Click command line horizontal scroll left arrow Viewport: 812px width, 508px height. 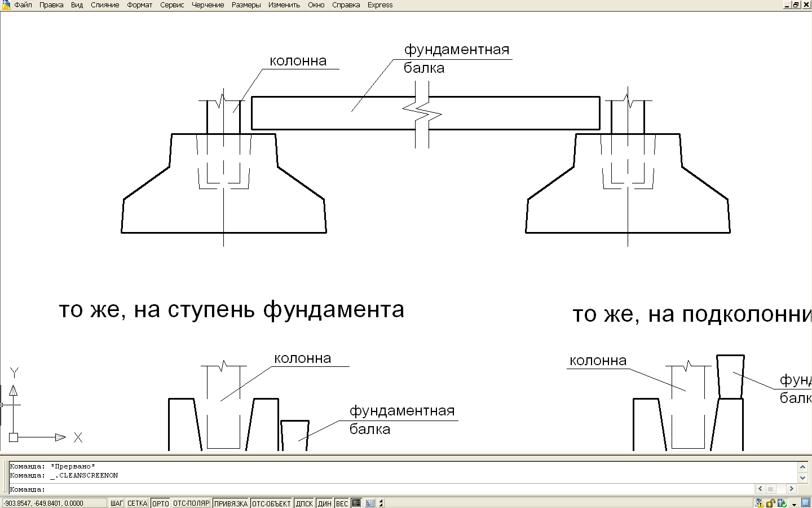tap(761, 489)
